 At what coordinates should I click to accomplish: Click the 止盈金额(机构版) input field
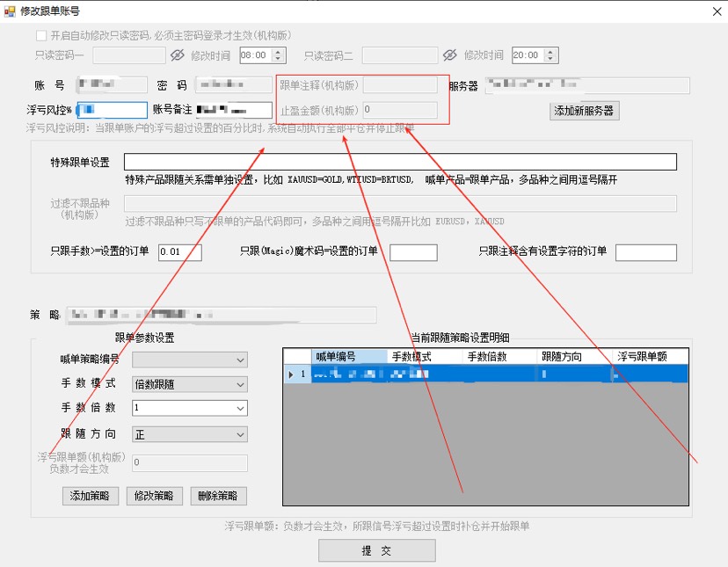(x=400, y=110)
